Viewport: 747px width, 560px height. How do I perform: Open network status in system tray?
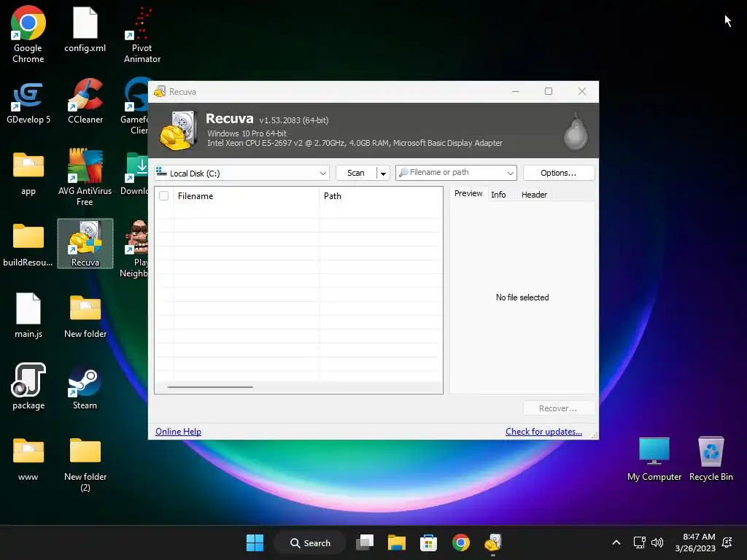(x=639, y=542)
